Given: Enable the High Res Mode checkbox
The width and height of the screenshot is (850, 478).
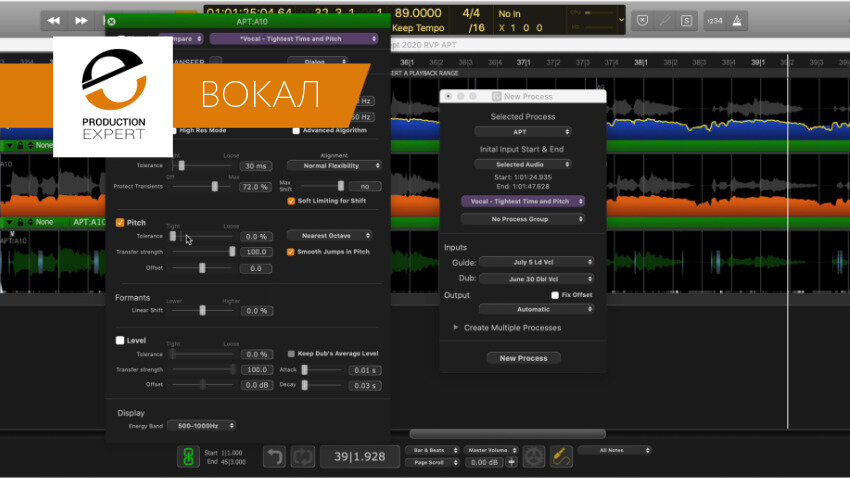Looking at the screenshot, I should (174, 131).
